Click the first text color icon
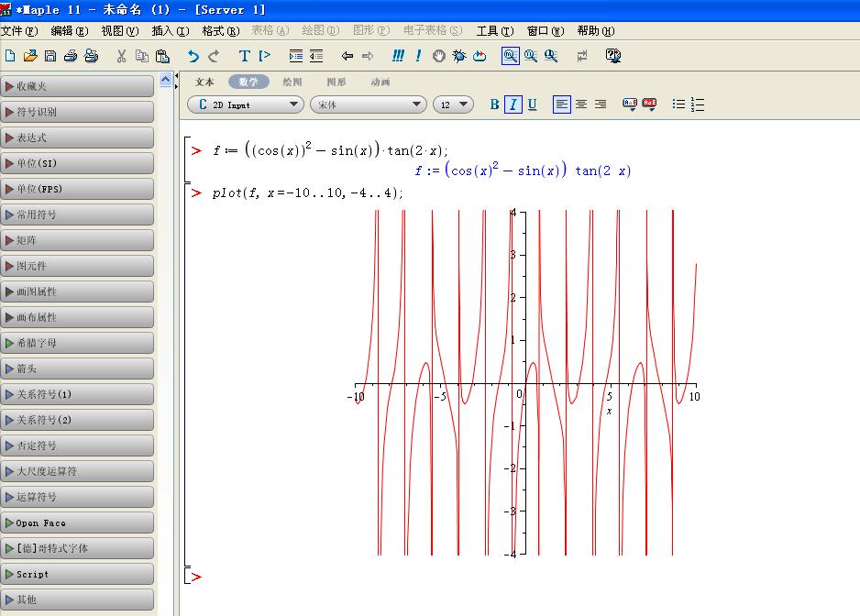The width and height of the screenshot is (860, 616). point(630,104)
